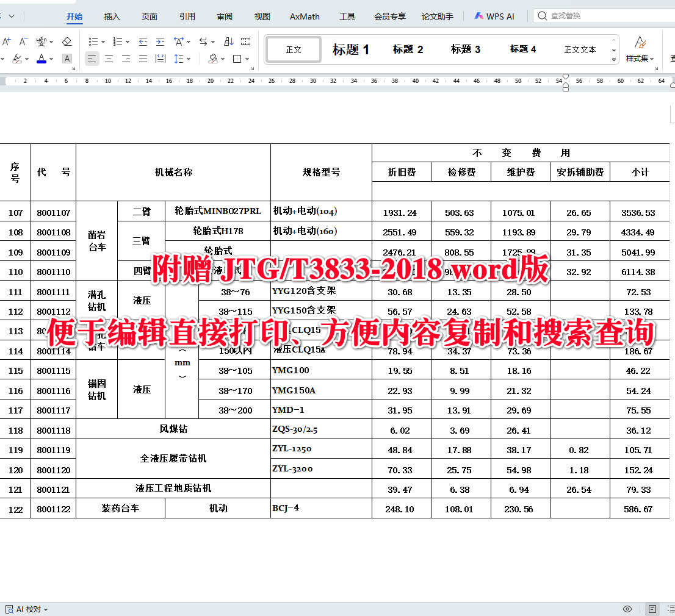675x616 pixels.
Task: Apply the 正文 style
Action: point(294,49)
